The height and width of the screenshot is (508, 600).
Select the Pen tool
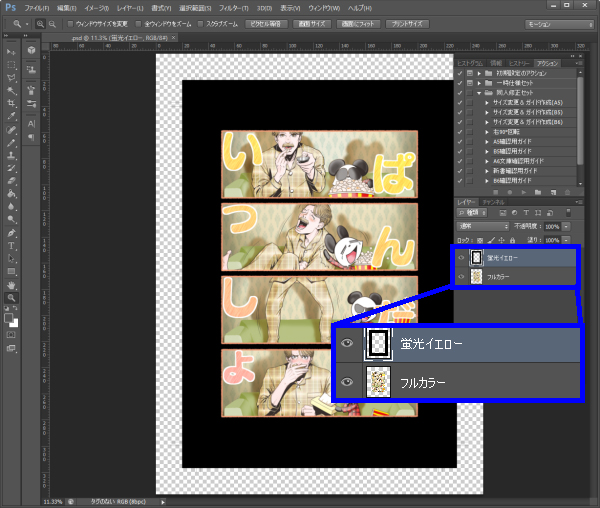[x=11, y=233]
